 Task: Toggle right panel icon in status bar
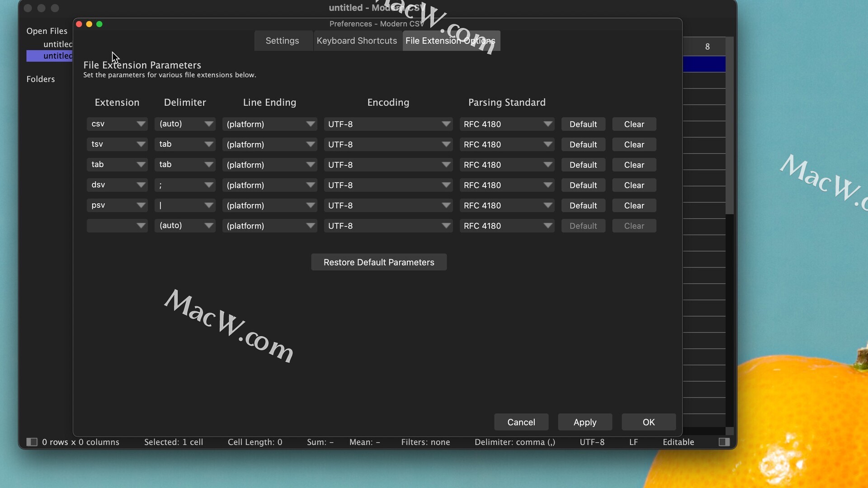(x=724, y=442)
